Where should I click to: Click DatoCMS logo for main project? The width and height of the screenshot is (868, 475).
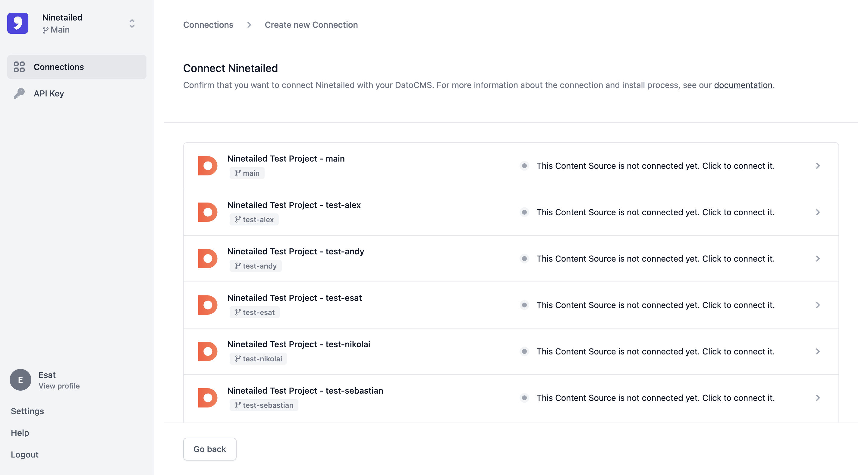(x=208, y=166)
